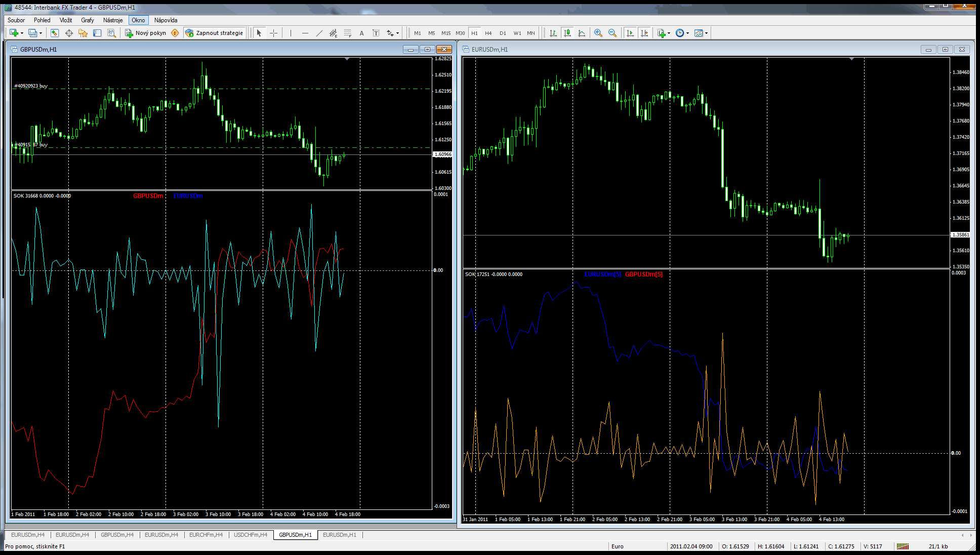Switch to M30 timeframe
980x555 pixels.
(x=460, y=33)
